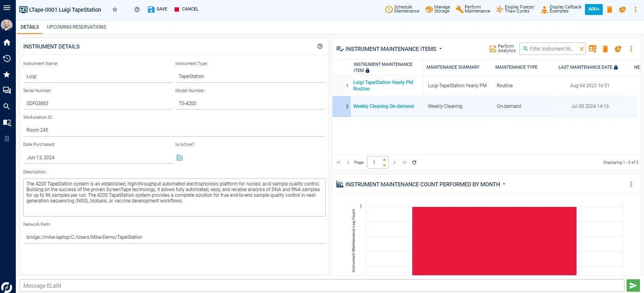This screenshot has height=293, width=644.
Task: Click the Date Purchased field
Action: click(x=98, y=158)
